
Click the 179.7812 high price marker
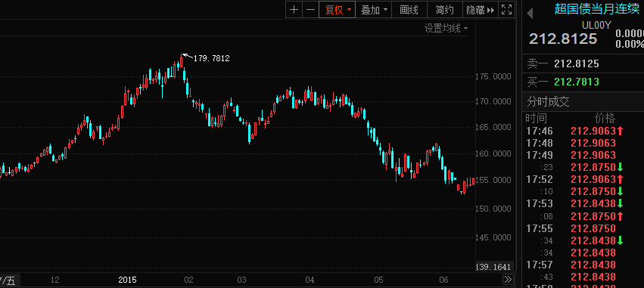(x=212, y=59)
